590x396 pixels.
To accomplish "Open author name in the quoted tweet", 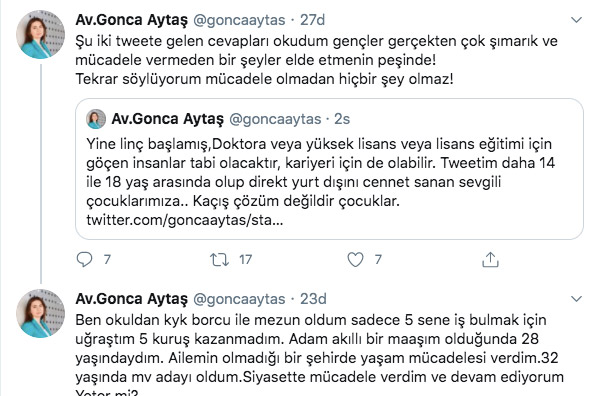I will [x=167, y=119].
